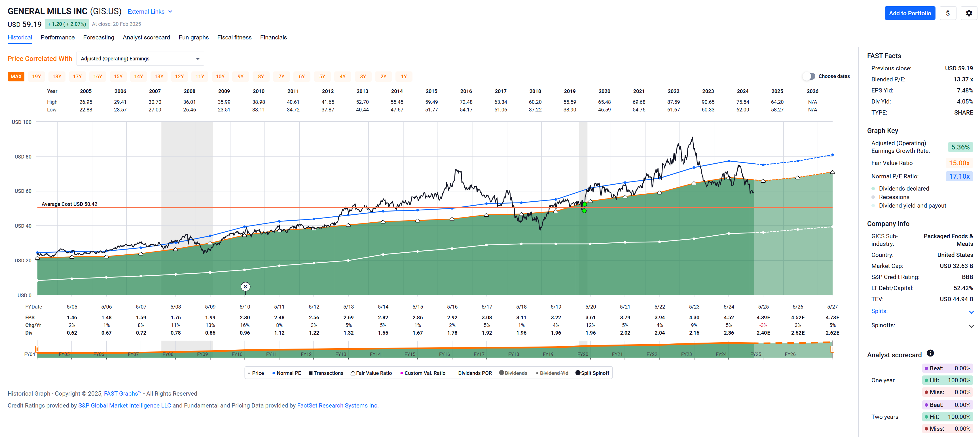Select the 3Y time range

363,77
